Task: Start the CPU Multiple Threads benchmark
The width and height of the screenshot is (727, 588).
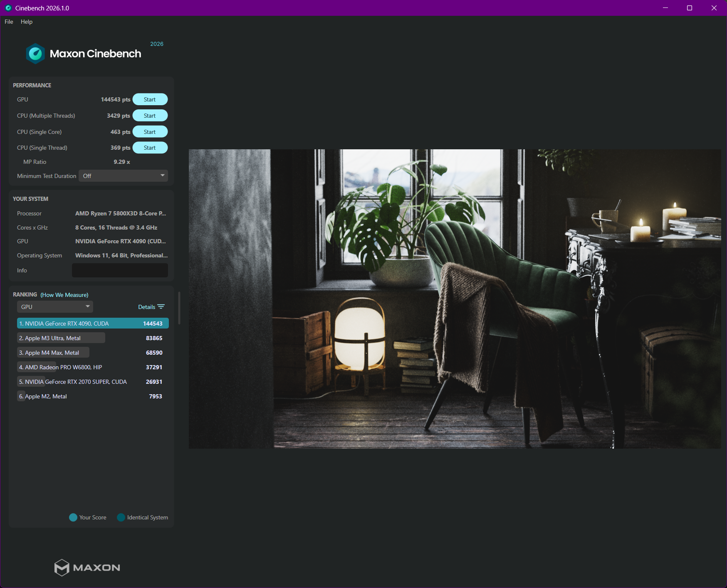Action: pos(150,116)
